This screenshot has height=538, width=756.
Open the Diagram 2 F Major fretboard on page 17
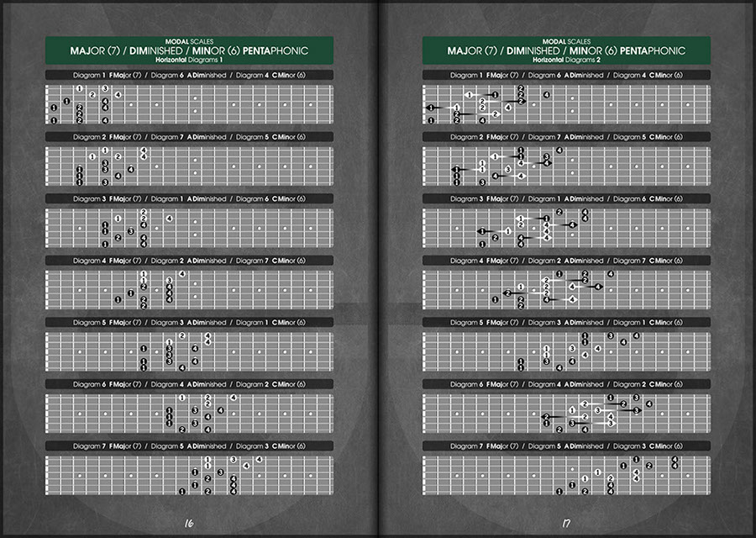click(566, 166)
